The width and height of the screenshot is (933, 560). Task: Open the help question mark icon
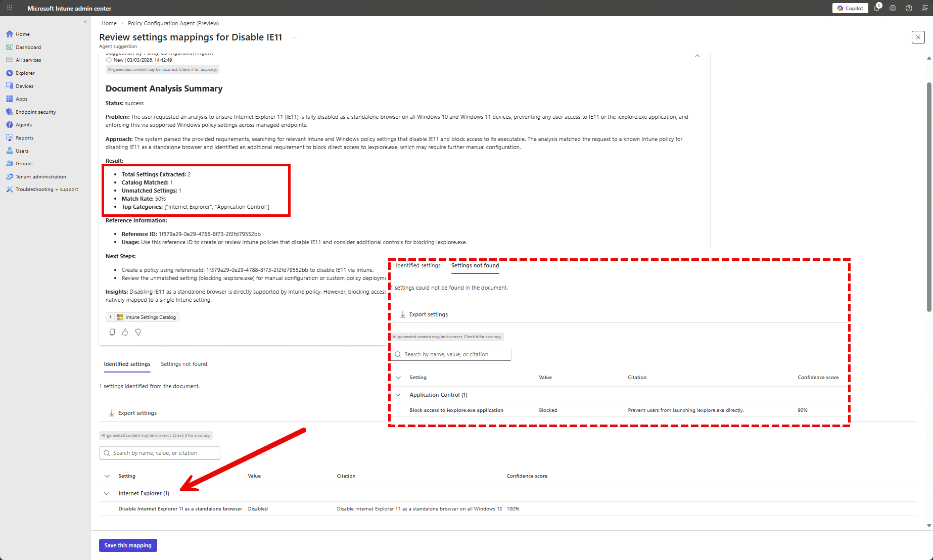909,8
